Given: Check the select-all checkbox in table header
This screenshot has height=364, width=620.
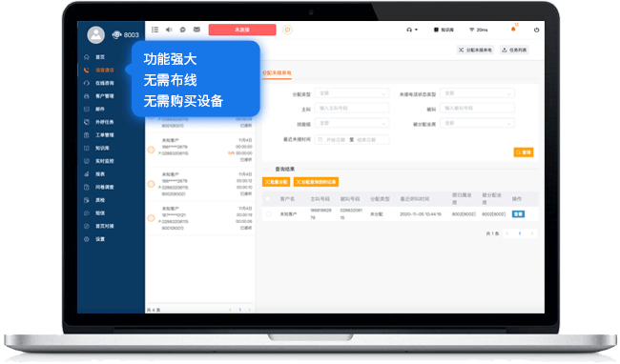Looking at the screenshot, I should point(268,199).
